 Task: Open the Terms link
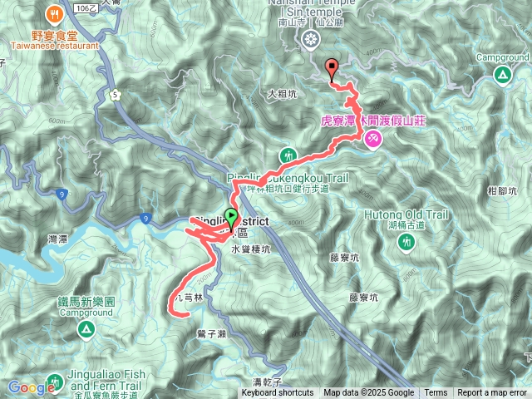coord(436,393)
